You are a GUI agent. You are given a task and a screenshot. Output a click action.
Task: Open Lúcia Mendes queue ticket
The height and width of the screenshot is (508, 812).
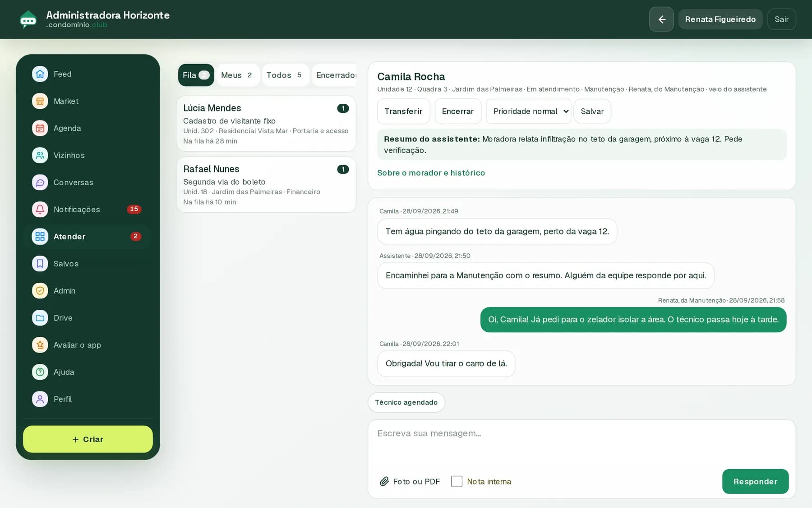pos(266,124)
